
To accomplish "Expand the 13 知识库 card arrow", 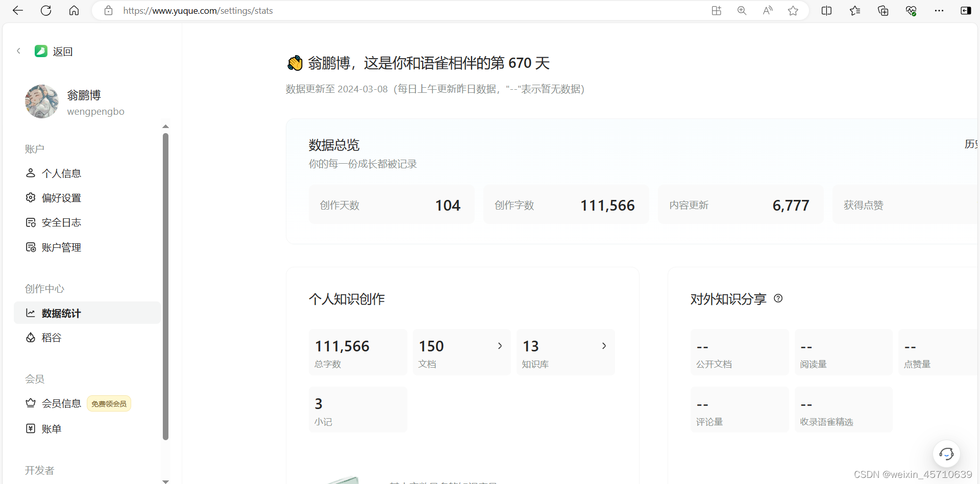I will coord(604,346).
